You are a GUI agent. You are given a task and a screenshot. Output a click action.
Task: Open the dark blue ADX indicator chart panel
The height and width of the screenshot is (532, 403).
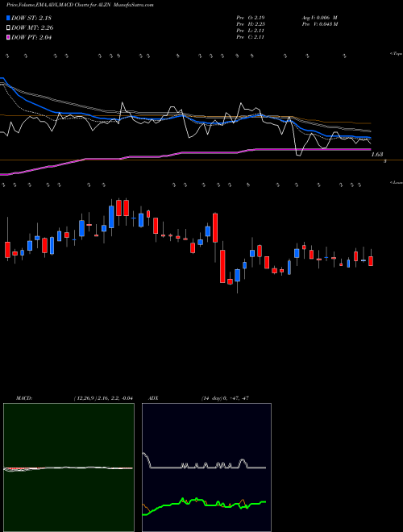click(x=206, y=468)
